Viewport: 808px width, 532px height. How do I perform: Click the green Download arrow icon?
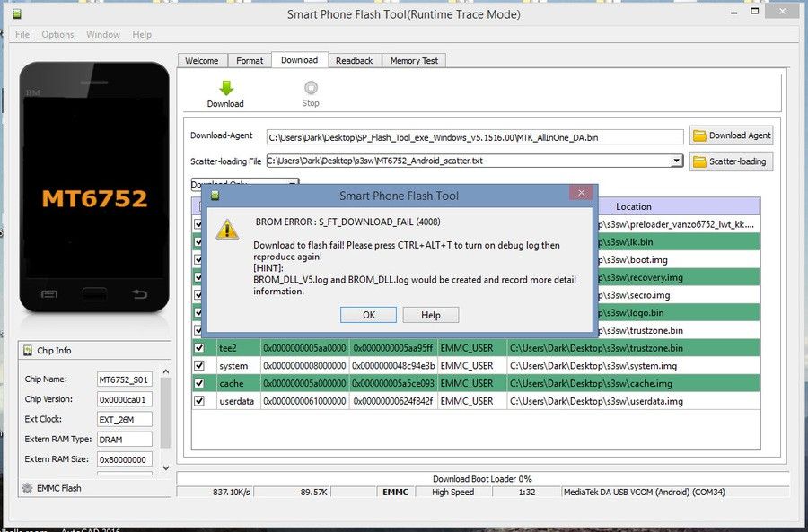click(x=225, y=88)
